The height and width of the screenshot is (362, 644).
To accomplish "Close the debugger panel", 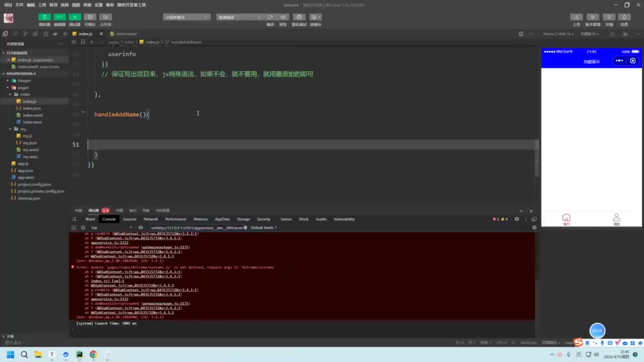I will [x=531, y=211].
